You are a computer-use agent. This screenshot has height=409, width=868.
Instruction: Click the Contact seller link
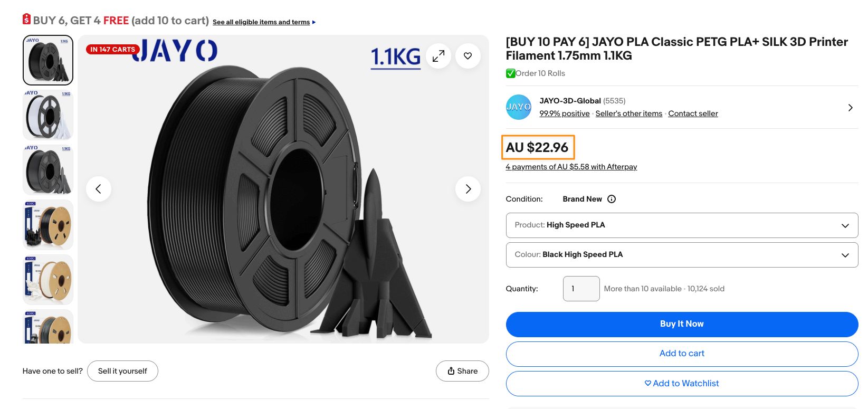(x=693, y=113)
